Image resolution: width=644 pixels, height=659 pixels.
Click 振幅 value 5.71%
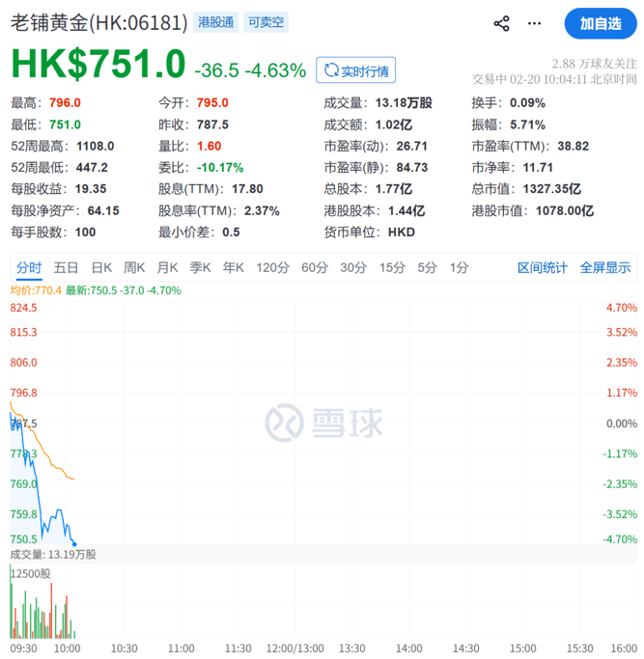tap(527, 124)
